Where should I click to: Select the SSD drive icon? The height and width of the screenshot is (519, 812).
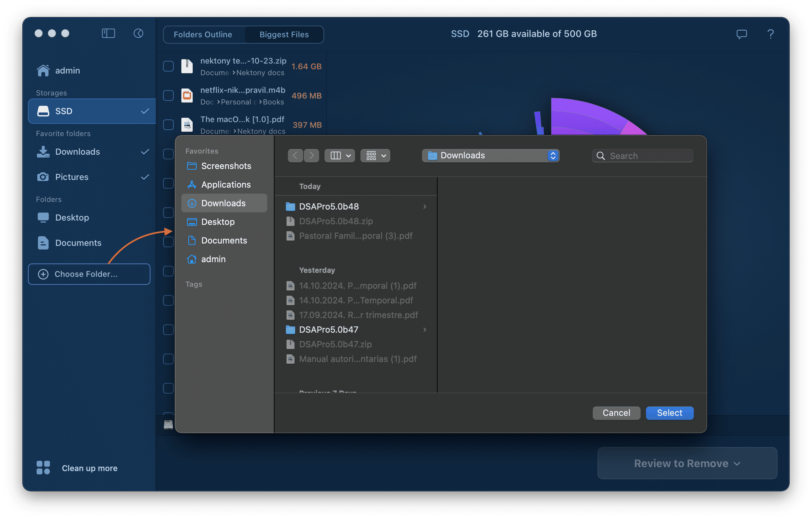click(x=43, y=111)
